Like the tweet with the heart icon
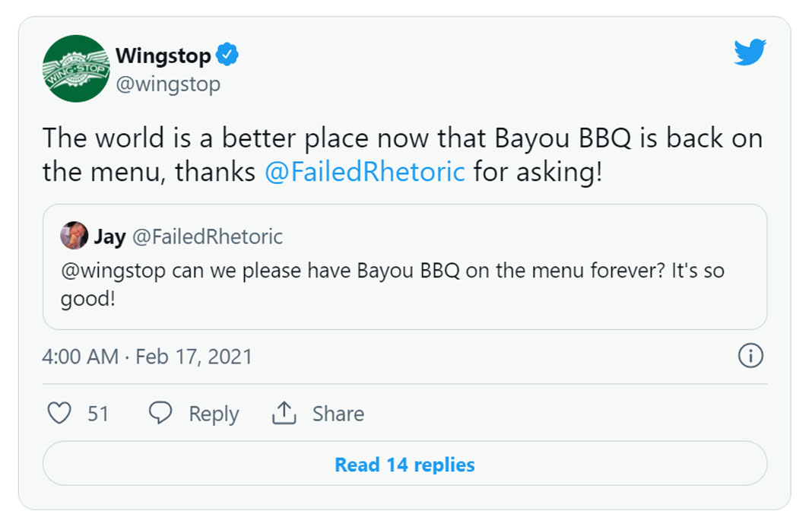 tap(59, 413)
